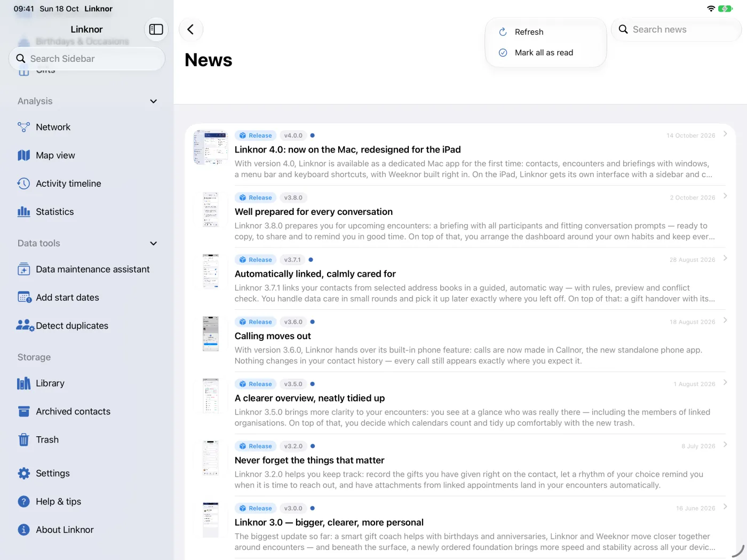This screenshot has width=747, height=560.
Task: Open the Library label in the sidebar
Action: pyautogui.click(x=50, y=383)
